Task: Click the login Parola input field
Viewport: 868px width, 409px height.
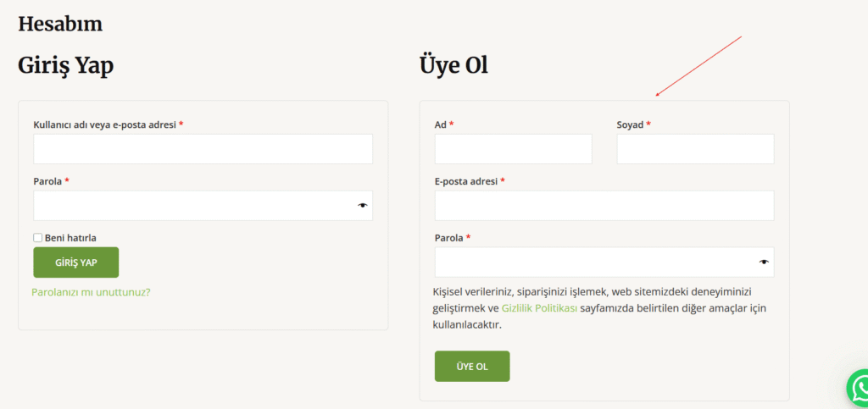Action: (x=191, y=206)
